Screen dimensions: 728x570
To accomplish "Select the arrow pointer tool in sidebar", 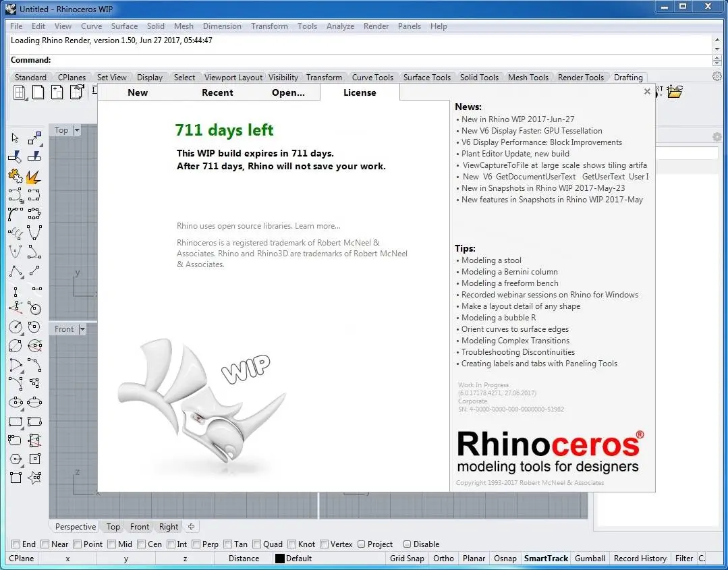I will 16,138.
